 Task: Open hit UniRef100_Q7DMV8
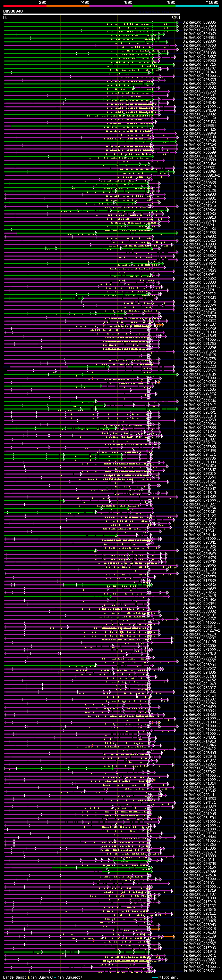tap(199, 26)
